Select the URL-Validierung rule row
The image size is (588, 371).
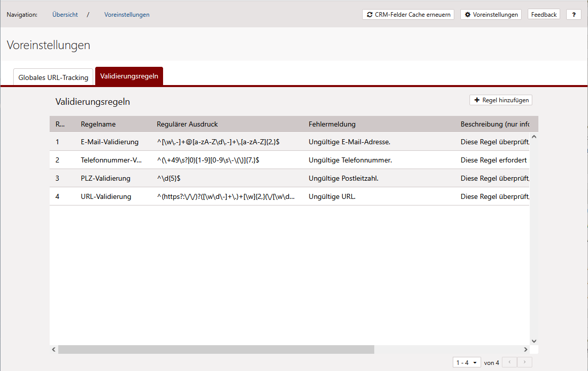pyautogui.click(x=106, y=196)
